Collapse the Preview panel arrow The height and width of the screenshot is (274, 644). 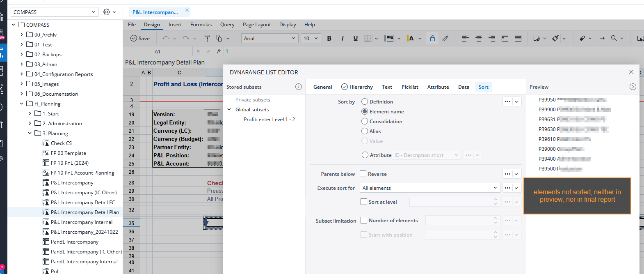633,87
